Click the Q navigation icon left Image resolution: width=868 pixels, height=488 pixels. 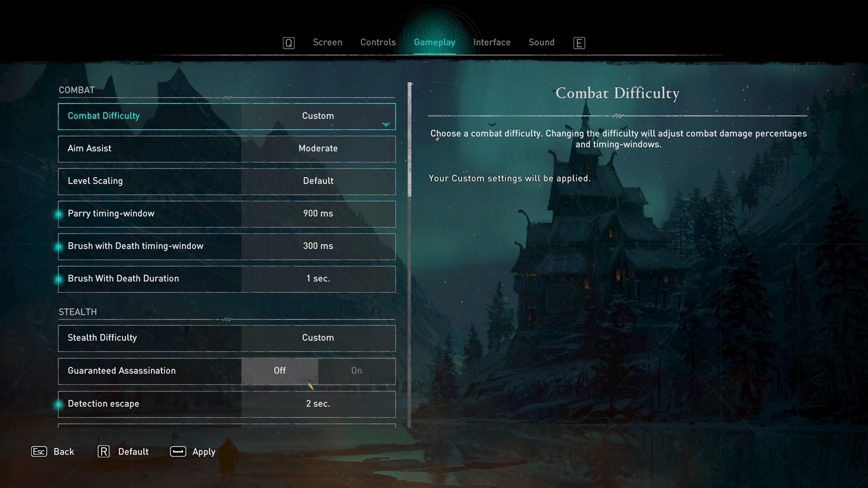point(288,42)
